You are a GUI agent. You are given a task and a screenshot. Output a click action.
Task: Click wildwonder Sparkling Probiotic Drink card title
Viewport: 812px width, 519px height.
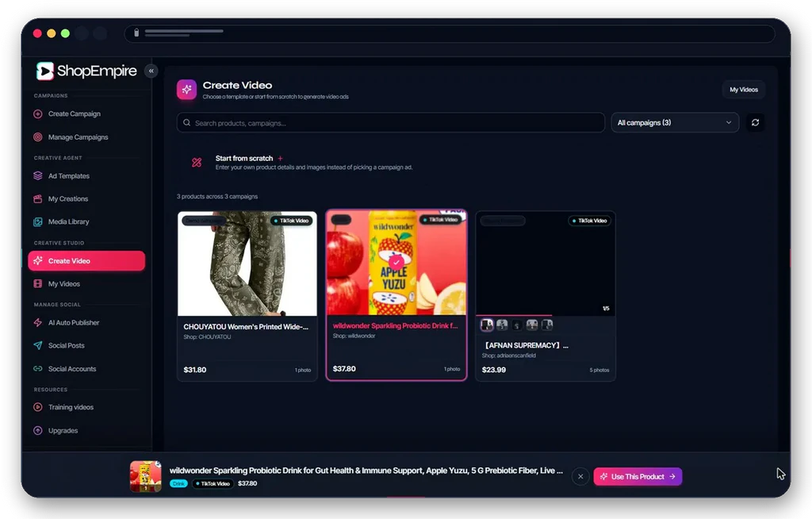click(395, 325)
